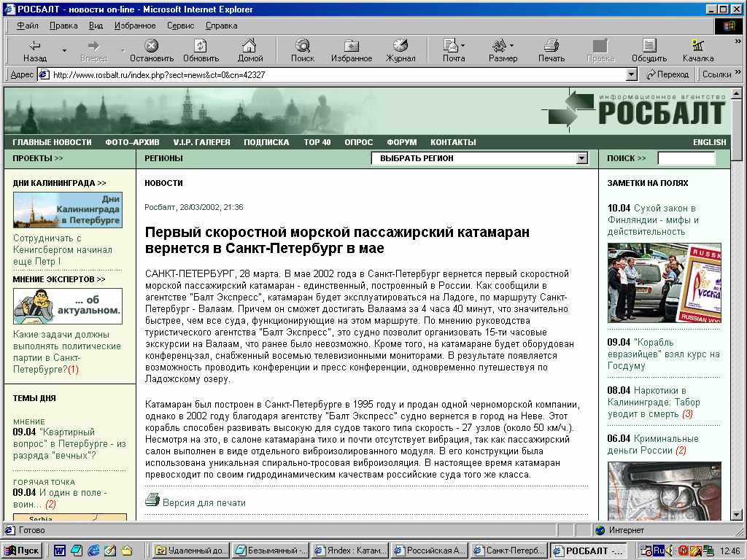This screenshot has height=560, width=747.
Task: Open the TOP 40 link
Action: coord(317,142)
